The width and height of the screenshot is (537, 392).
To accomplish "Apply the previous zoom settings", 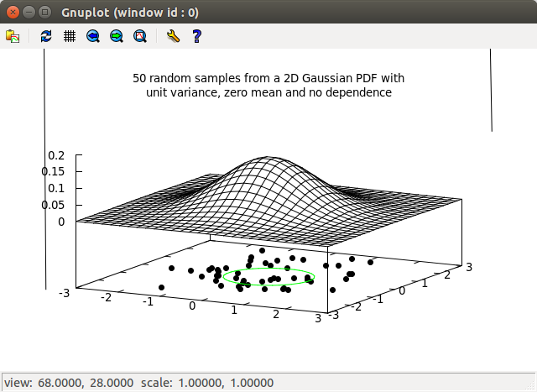I will pos(93,36).
